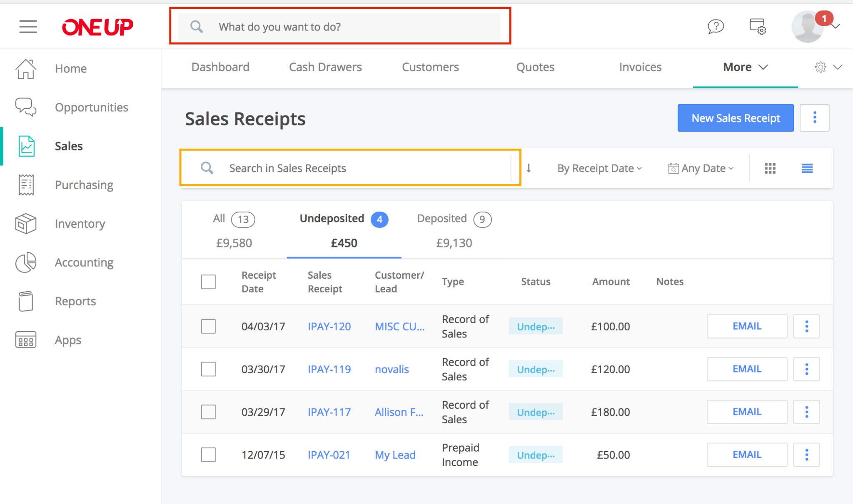Go to the Invoices tab
853x504 pixels.
(x=640, y=67)
